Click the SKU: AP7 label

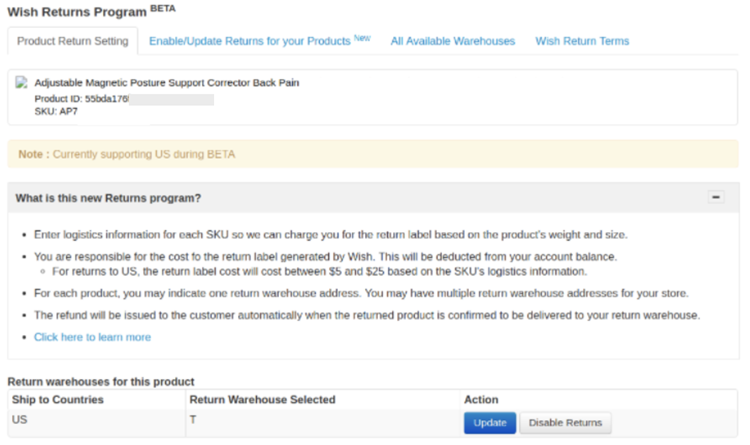(56, 111)
